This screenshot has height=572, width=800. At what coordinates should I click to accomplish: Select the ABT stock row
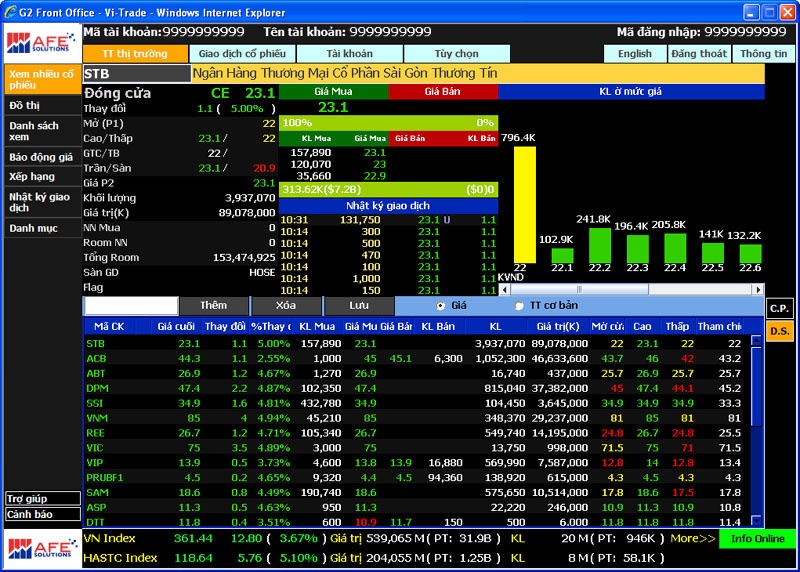[416, 374]
